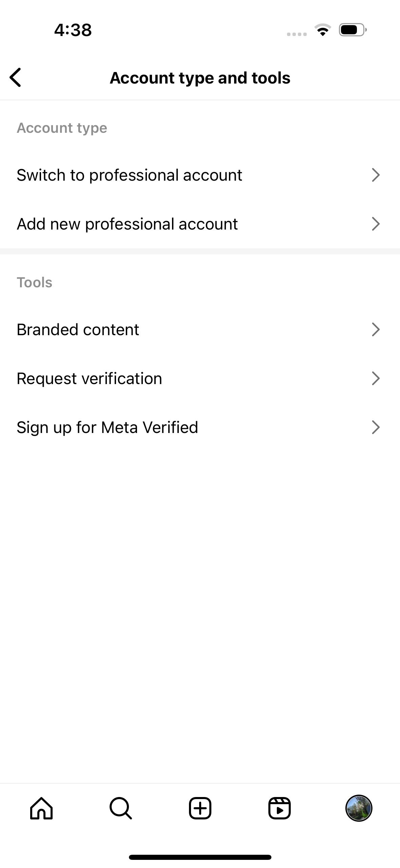The image size is (400, 868).
Task: Select Request verification option
Action: click(89, 378)
